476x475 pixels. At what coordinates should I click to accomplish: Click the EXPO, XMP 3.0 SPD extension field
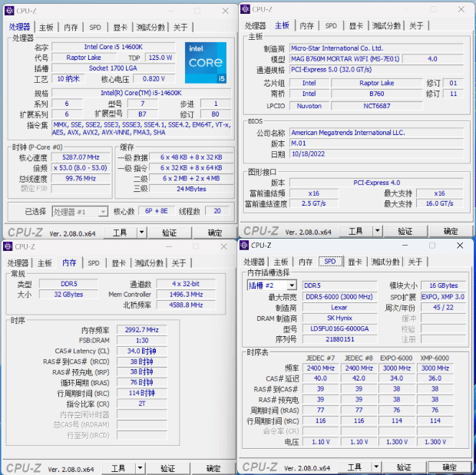(443, 297)
